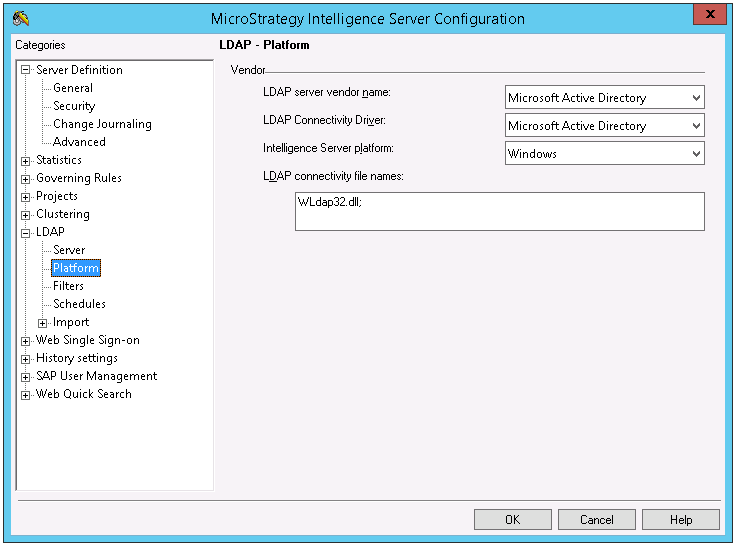Go to the LDAP Schedules item
This screenshot has width=735, height=545.
(79, 304)
